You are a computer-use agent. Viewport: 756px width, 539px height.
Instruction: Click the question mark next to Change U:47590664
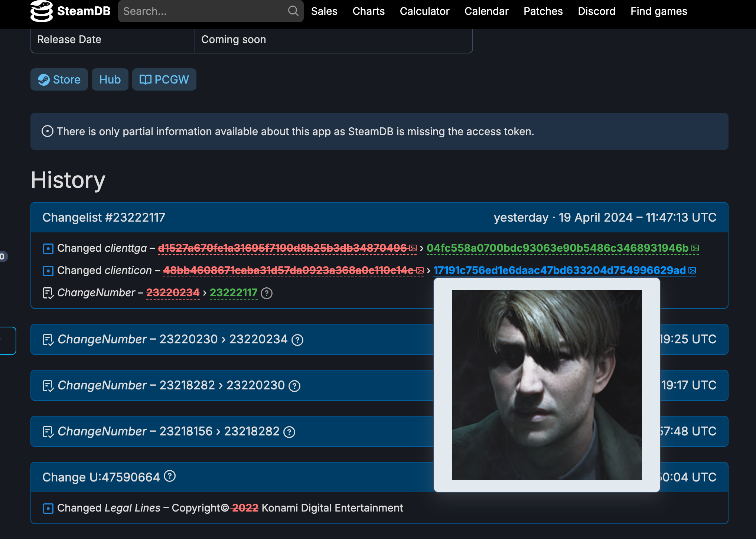click(170, 477)
